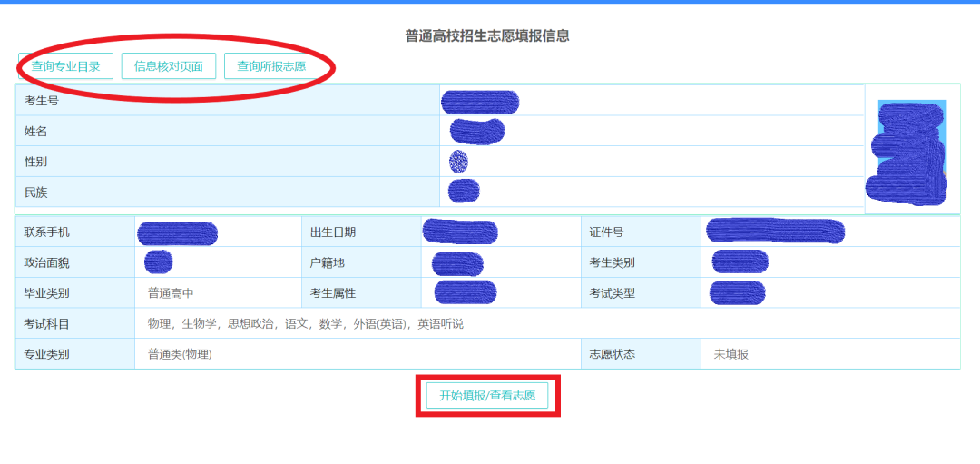Click the 联系手机 label cell
980x464 pixels.
coord(75,232)
